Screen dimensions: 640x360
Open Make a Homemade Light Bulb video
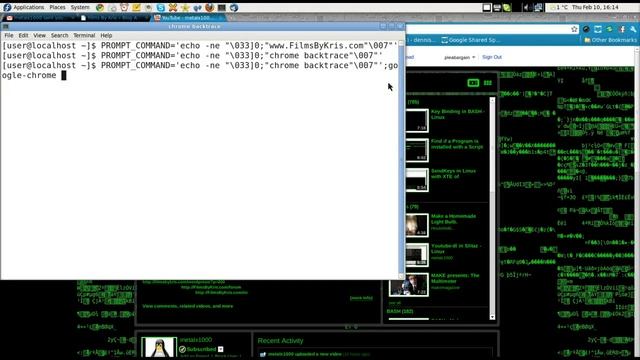click(453, 219)
